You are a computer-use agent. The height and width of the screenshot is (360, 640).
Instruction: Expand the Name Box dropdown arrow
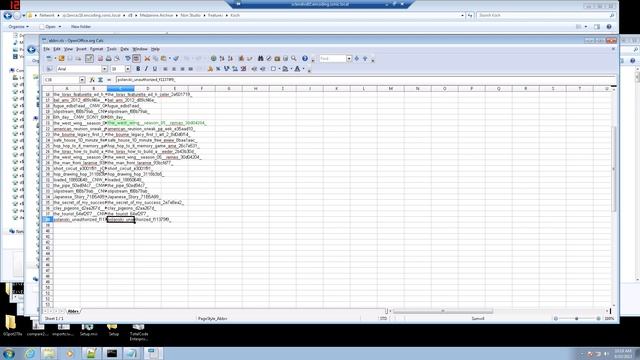pos(82,80)
